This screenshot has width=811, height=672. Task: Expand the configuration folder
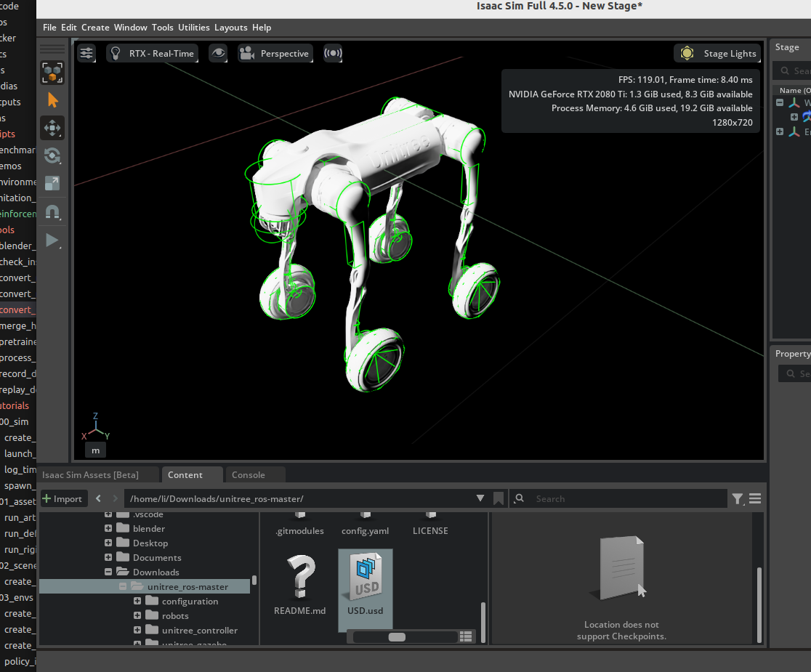(137, 601)
